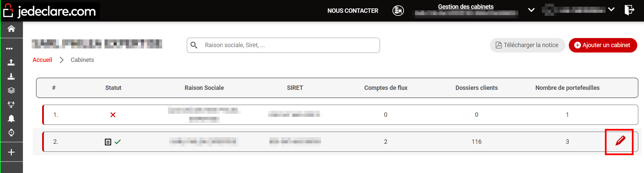Viewport: 644px width, 173px height.
Task: Click the logout icon in header
Action: (x=629, y=10)
